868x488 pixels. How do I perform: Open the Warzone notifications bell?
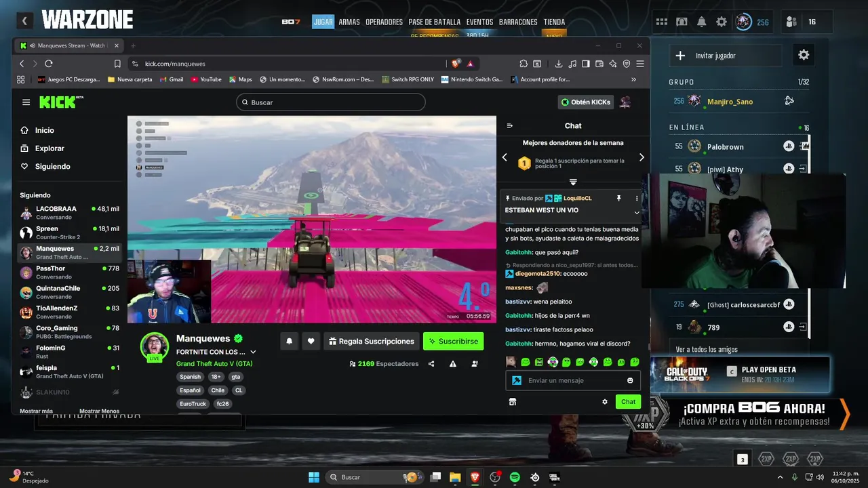pyautogui.click(x=702, y=22)
